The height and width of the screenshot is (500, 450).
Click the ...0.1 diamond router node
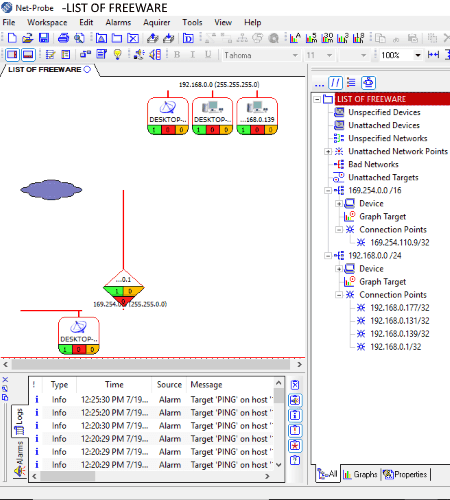click(124, 288)
